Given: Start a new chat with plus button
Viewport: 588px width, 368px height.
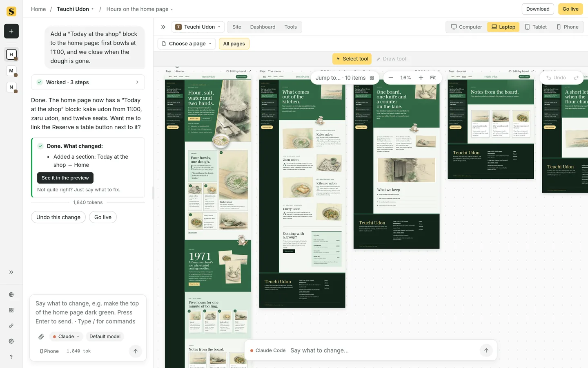Looking at the screenshot, I should [x=11, y=31].
